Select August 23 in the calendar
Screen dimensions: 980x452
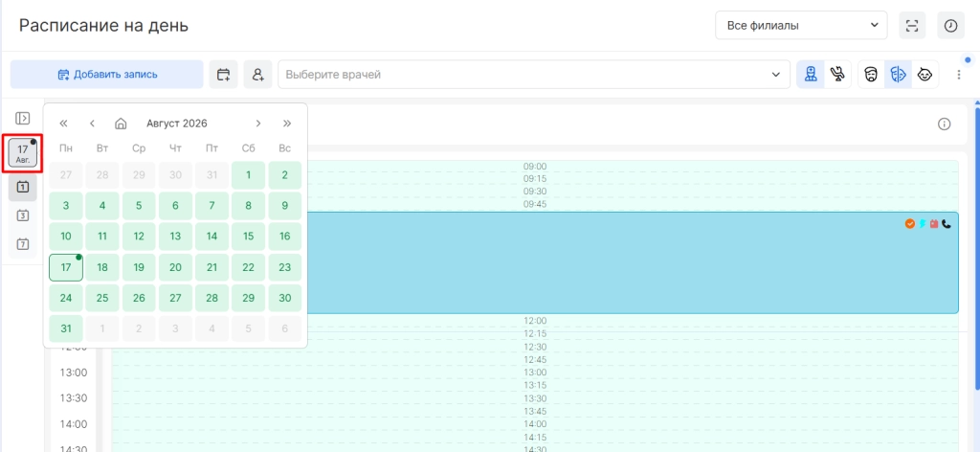285,267
